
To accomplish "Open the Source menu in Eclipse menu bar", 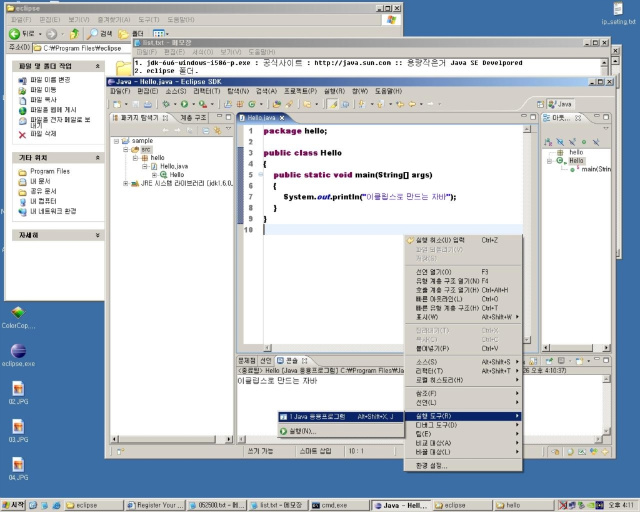I will click(x=176, y=91).
